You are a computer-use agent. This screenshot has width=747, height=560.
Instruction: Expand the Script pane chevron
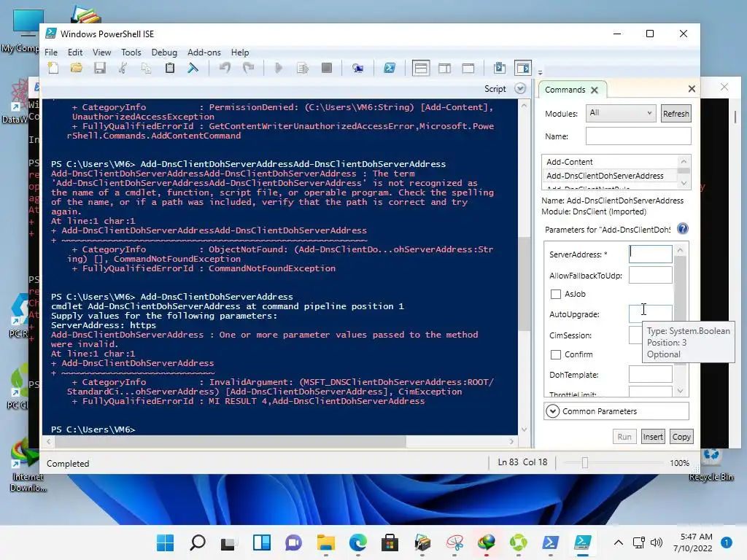click(x=520, y=88)
